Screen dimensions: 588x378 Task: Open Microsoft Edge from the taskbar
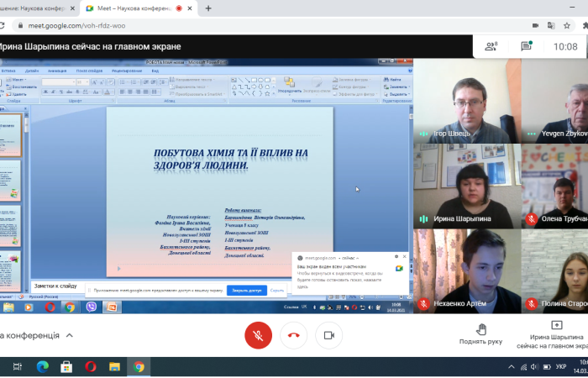click(x=42, y=366)
